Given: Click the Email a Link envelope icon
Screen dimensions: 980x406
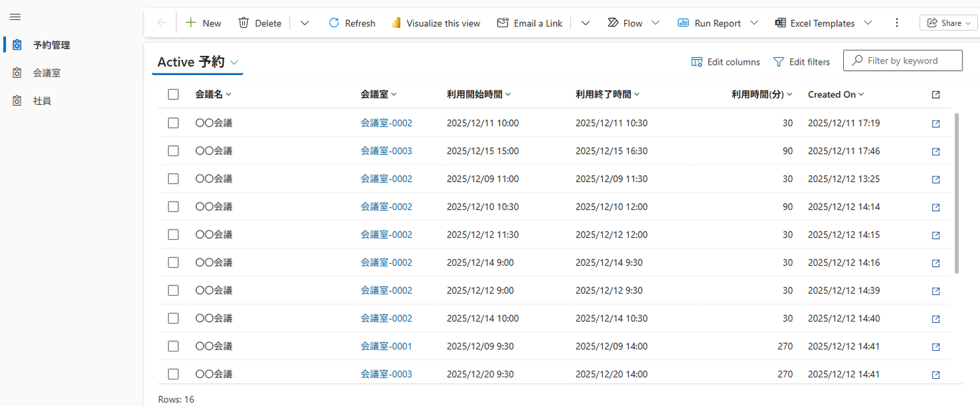Looking at the screenshot, I should (x=503, y=23).
